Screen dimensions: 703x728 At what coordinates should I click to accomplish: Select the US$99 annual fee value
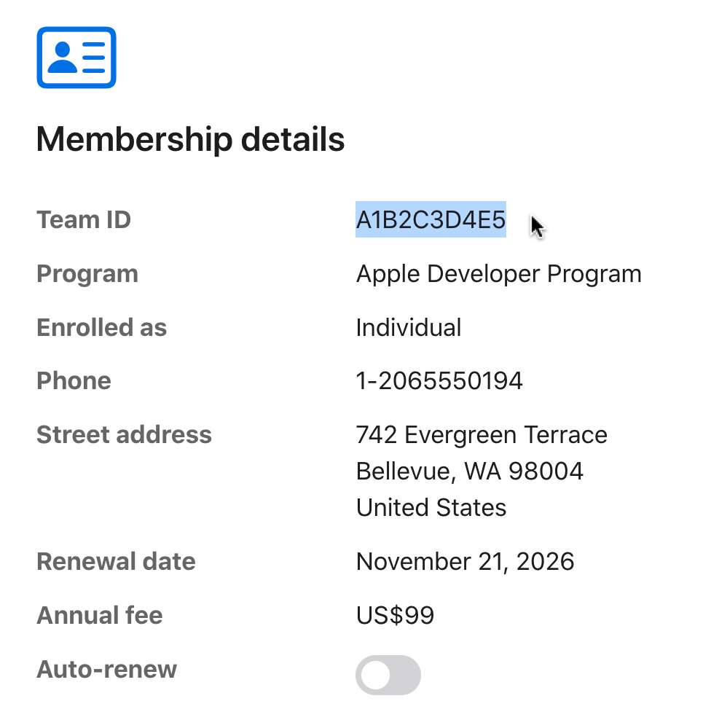pyautogui.click(x=394, y=615)
